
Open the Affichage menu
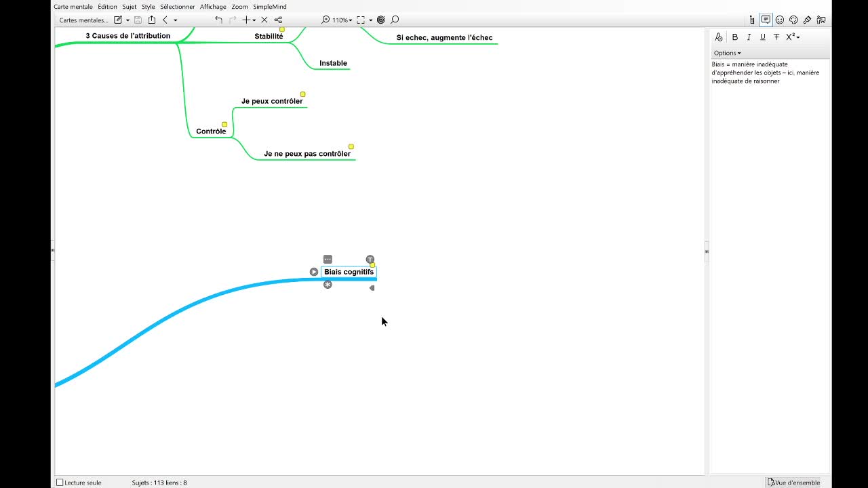[213, 7]
